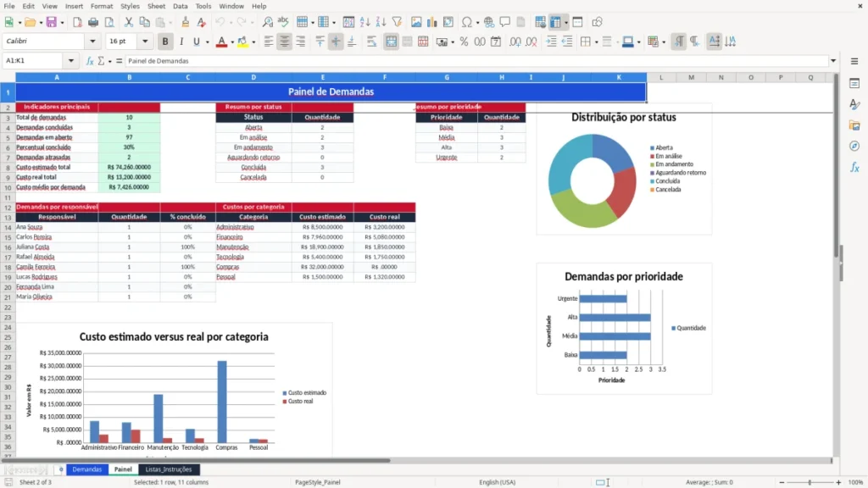Toggle Center Horizontally alignment
Image resolution: width=868 pixels, height=488 pixels.
pyautogui.click(x=285, y=42)
